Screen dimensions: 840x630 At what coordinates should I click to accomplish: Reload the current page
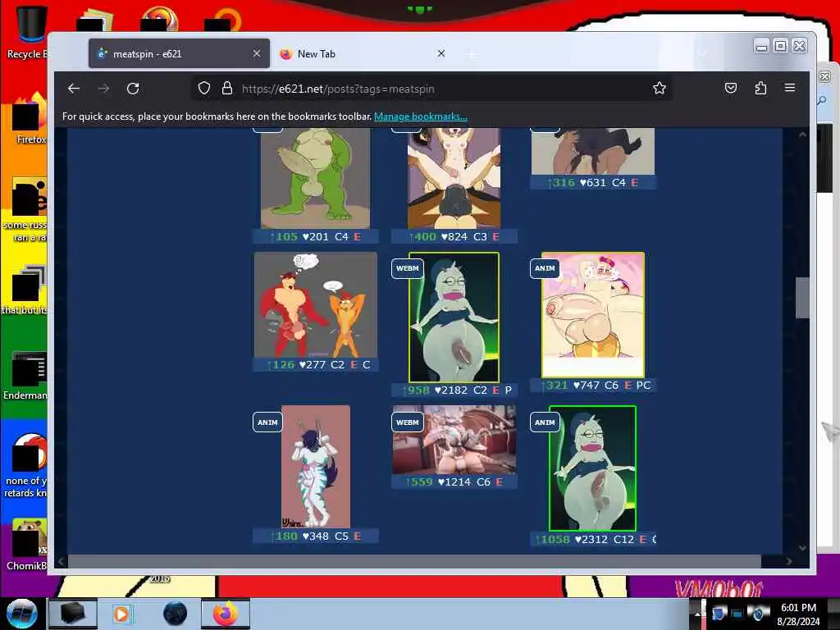coord(133,89)
